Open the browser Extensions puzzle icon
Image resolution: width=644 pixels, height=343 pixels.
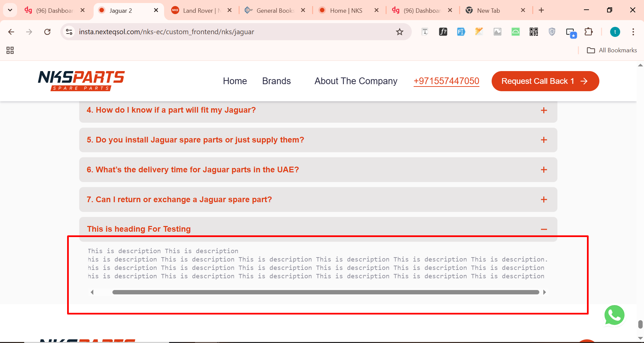click(x=588, y=32)
